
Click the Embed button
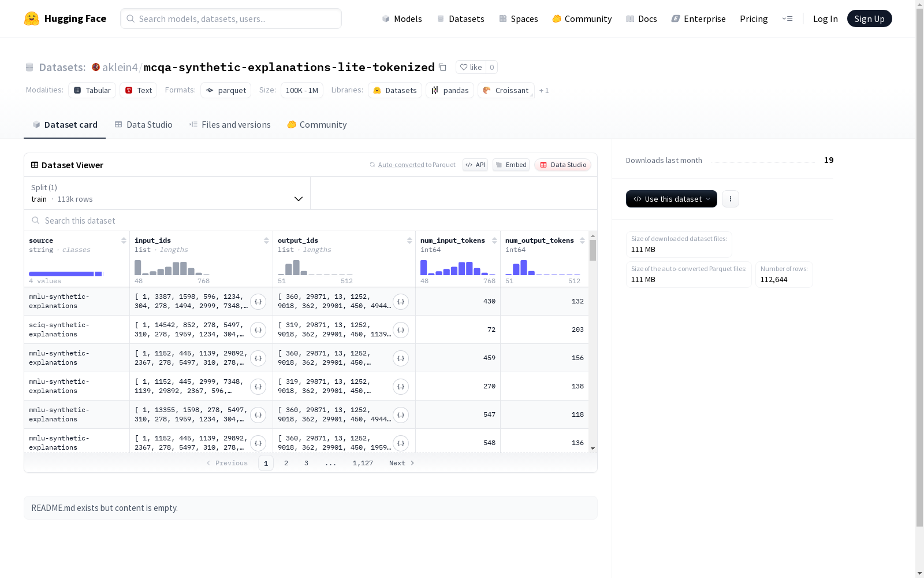click(511, 165)
